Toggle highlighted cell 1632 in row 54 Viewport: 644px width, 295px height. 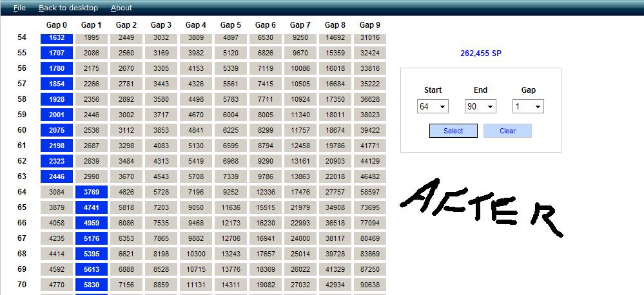point(57,38)
